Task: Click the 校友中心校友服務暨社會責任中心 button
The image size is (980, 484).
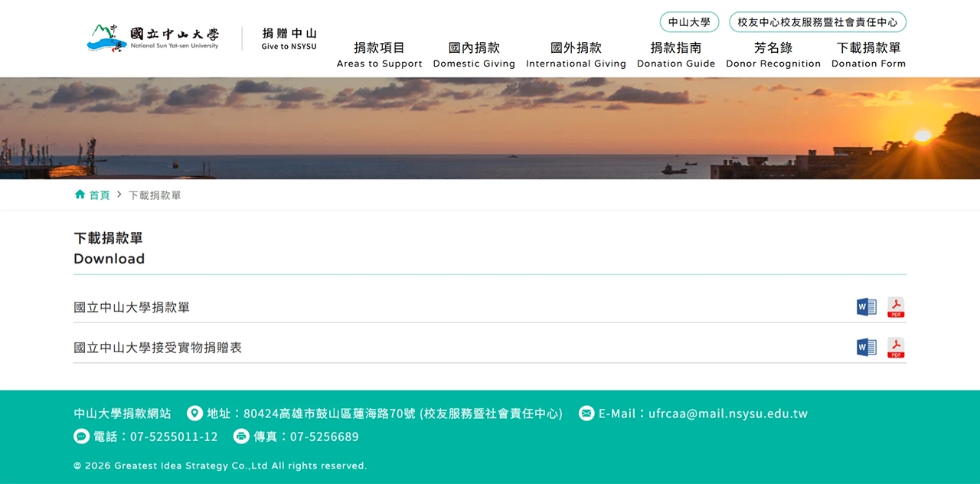Action: [x=818, y=22]
